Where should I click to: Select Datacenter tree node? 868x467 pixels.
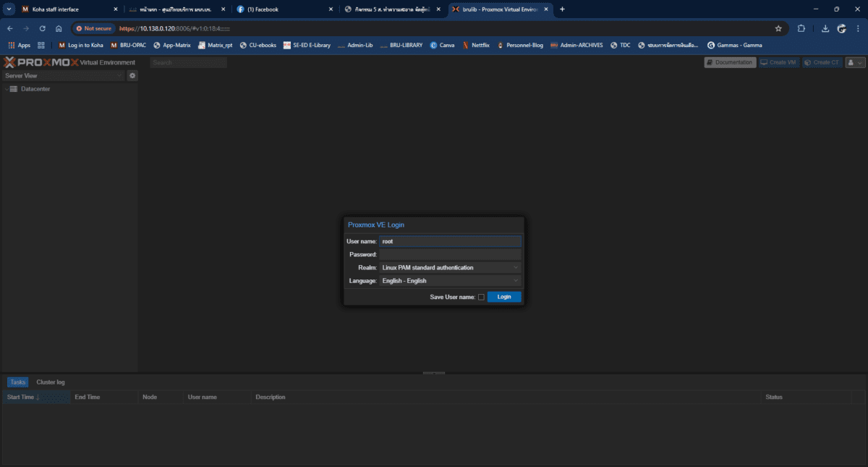tap(35, 89)
